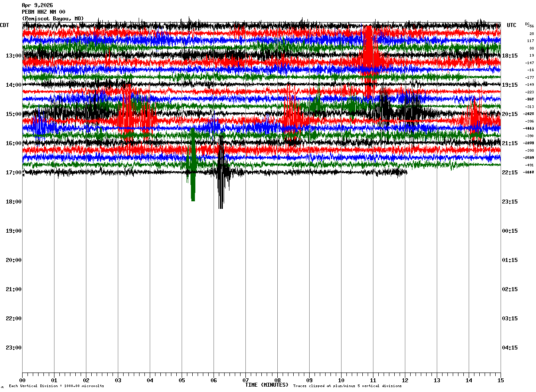Click minute tick label '12' on time axis
Screen dimensions: 536x392
(x=405, y=380)
